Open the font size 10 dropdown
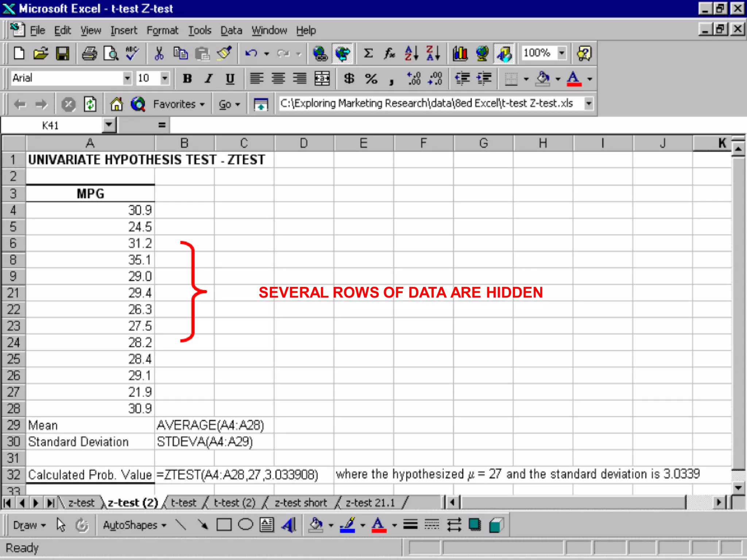Viewport: 747px width, 560px height. tap(165, 78)
